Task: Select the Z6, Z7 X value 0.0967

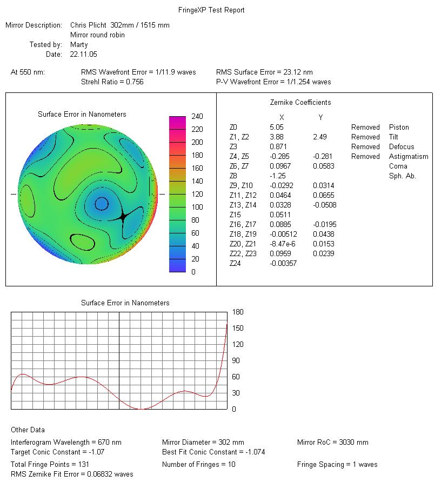Action: pyautogui.click(x=280, y=166)
